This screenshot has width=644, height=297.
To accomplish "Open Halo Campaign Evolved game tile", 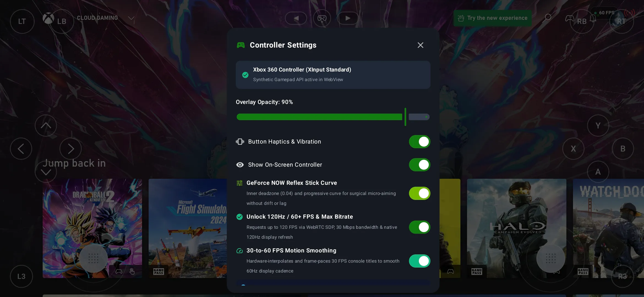I will coord(517,228).
